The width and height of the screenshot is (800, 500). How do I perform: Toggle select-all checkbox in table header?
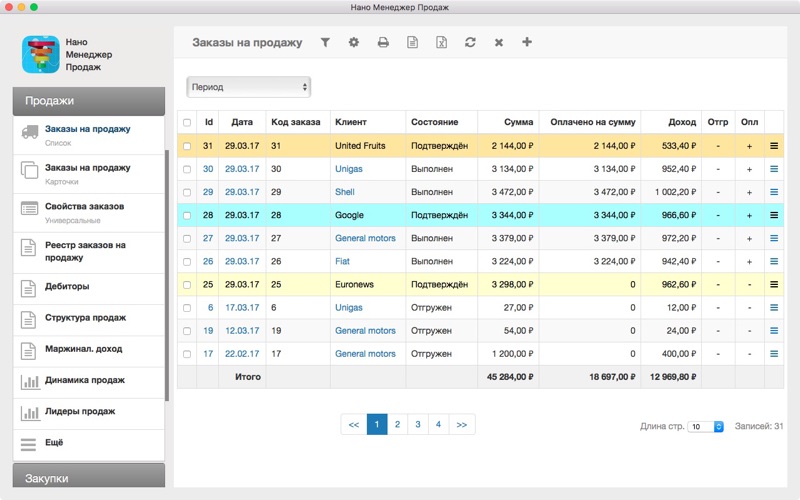pos(187,122)
